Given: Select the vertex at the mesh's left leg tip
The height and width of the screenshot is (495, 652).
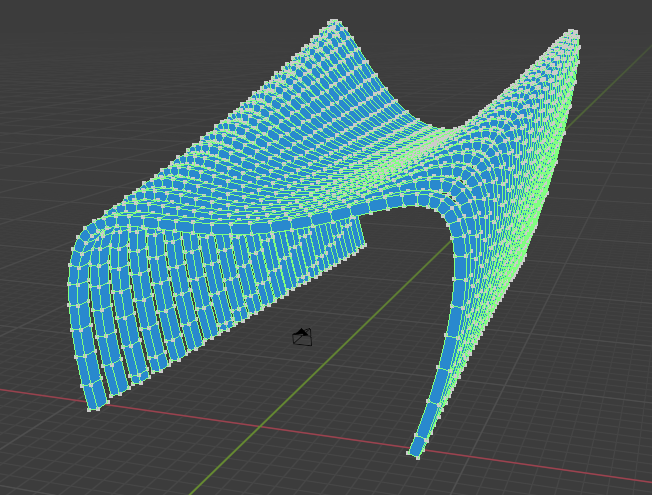Looking at the screenshot, I should point(89,410).
